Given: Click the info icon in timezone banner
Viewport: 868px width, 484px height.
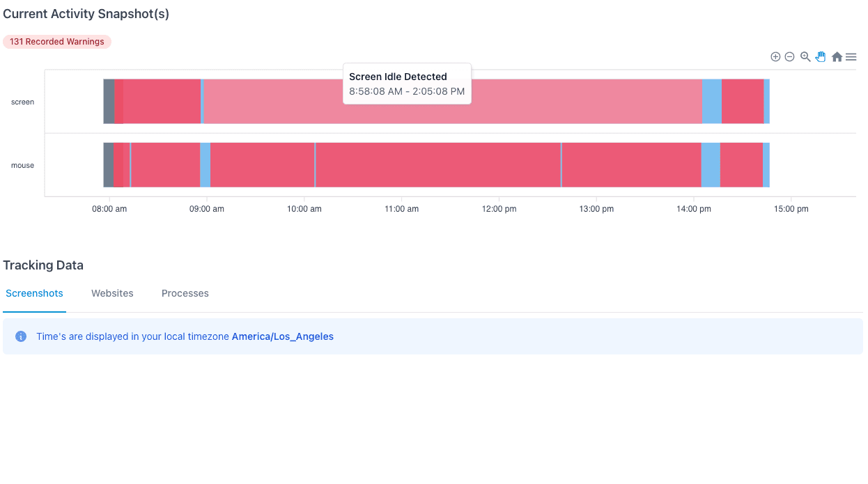Looking at the screenshot, I should (x=21, y=336).
